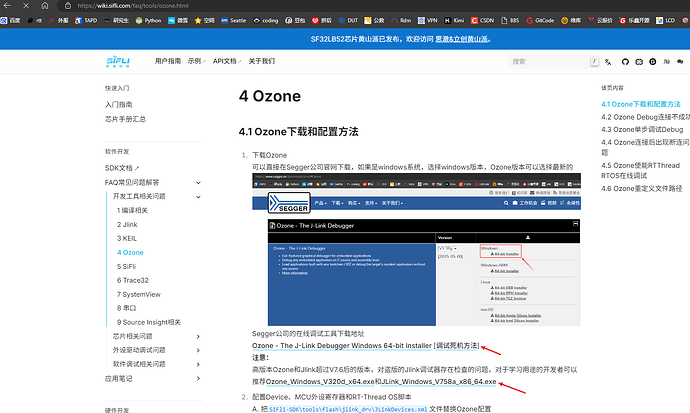Open the BBS bookmark

pyautogui.click(x=510, y=20)
